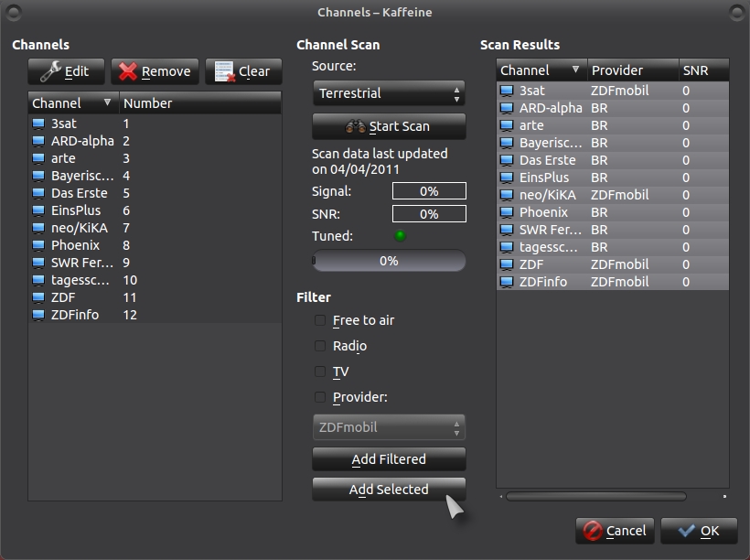The image size is (750, 560).
Task: Click the TV icon beside Phoenix in Scan Results
Action: point(507,212)
